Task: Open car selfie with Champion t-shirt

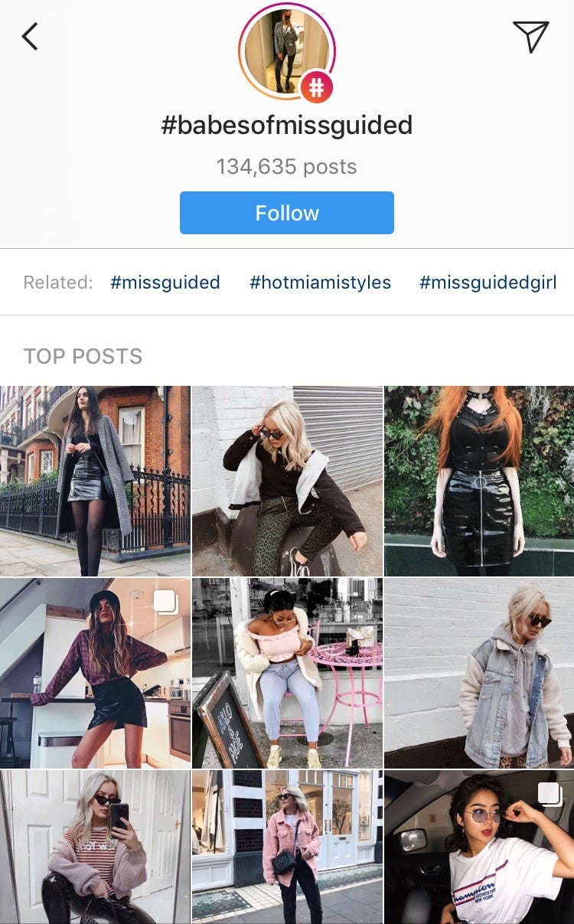Action: coord(479,847)
